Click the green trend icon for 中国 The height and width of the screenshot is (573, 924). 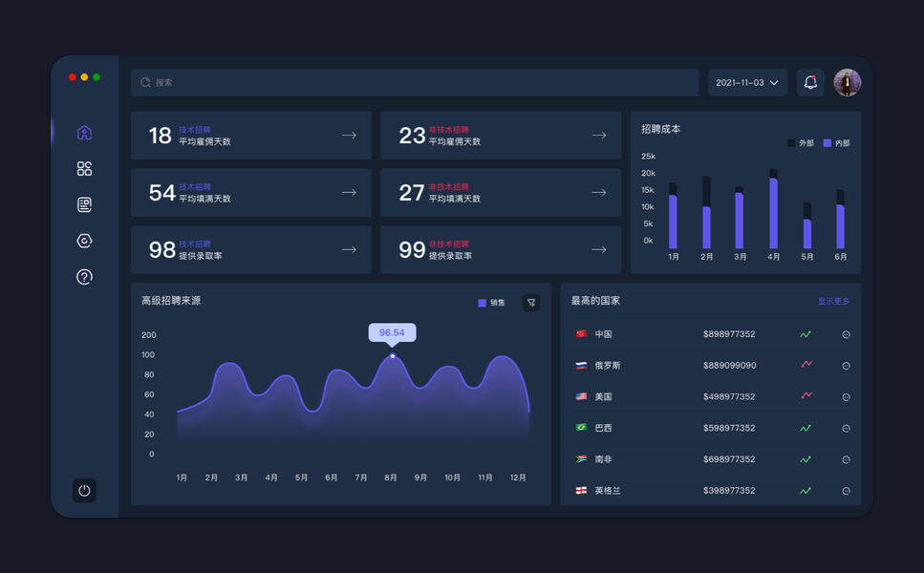click(x=806, y=334)
